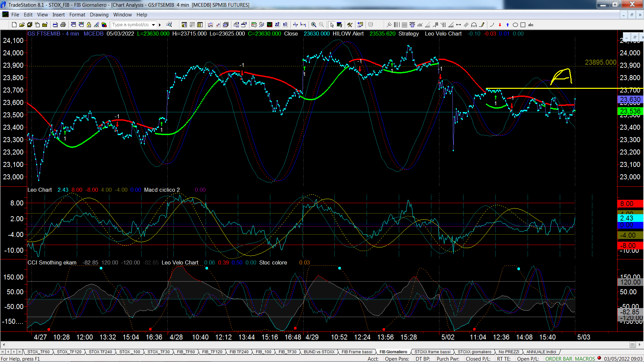Click the 23895.000 price level text

pyautogui.click(x=600, y=62)
